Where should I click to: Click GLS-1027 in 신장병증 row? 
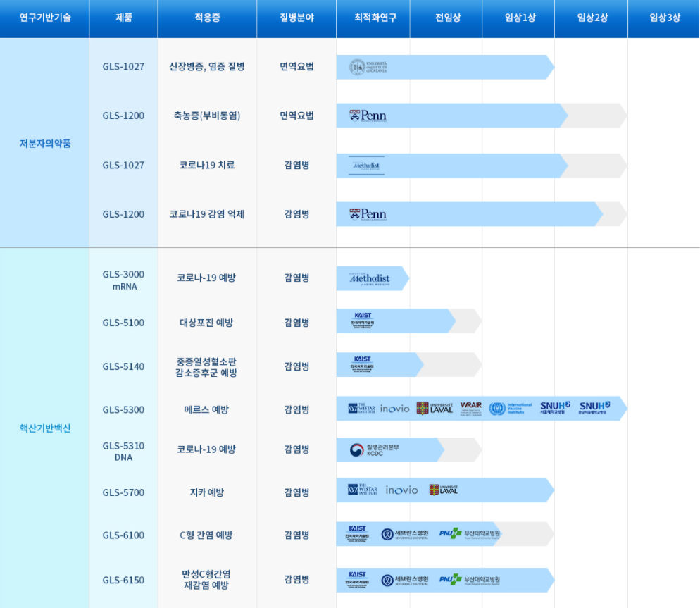(123, 66)
